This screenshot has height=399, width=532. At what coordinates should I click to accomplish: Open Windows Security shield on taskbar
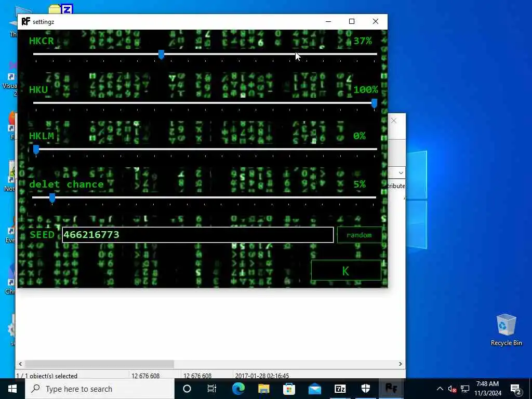(366, 389)
